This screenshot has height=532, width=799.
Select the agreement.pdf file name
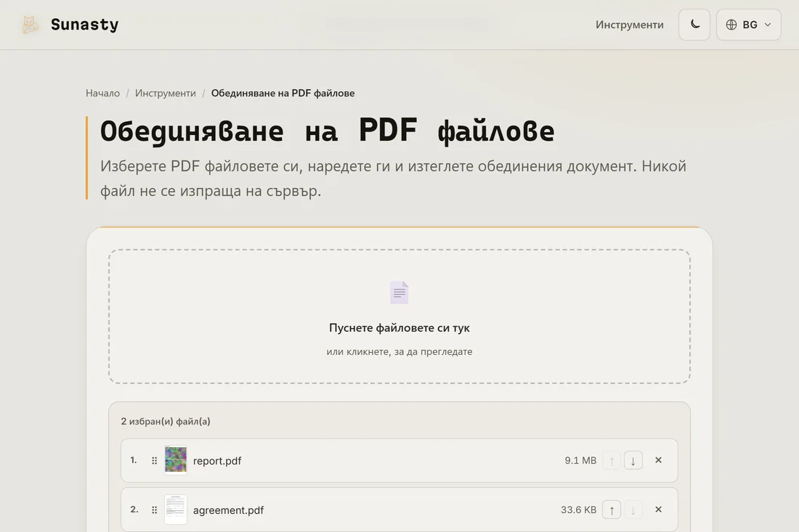(228, 510)
